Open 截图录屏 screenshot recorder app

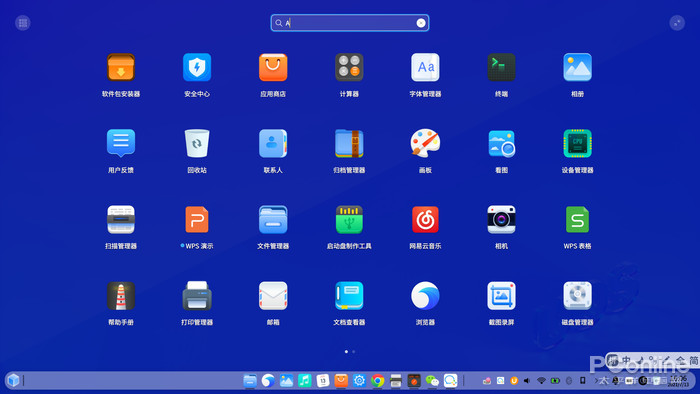501,295
